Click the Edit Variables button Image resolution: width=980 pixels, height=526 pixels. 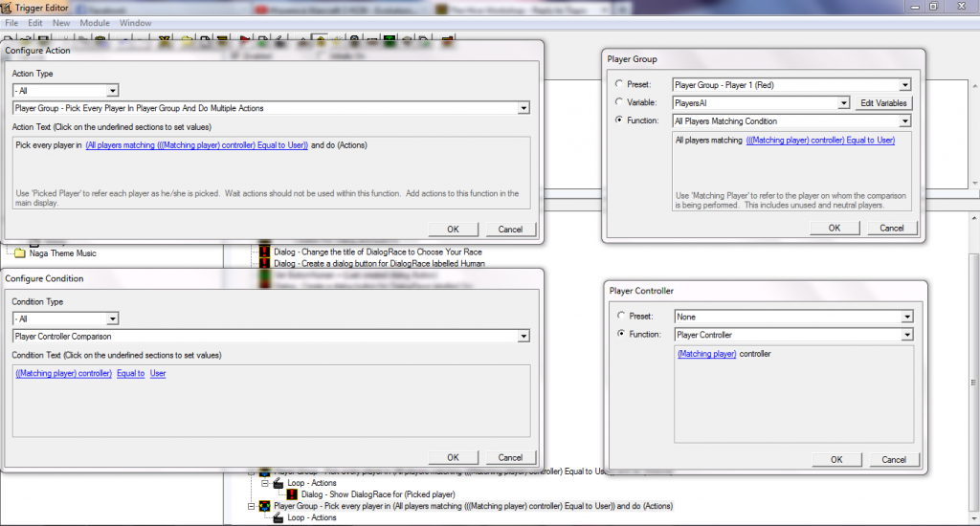point(883,103)
